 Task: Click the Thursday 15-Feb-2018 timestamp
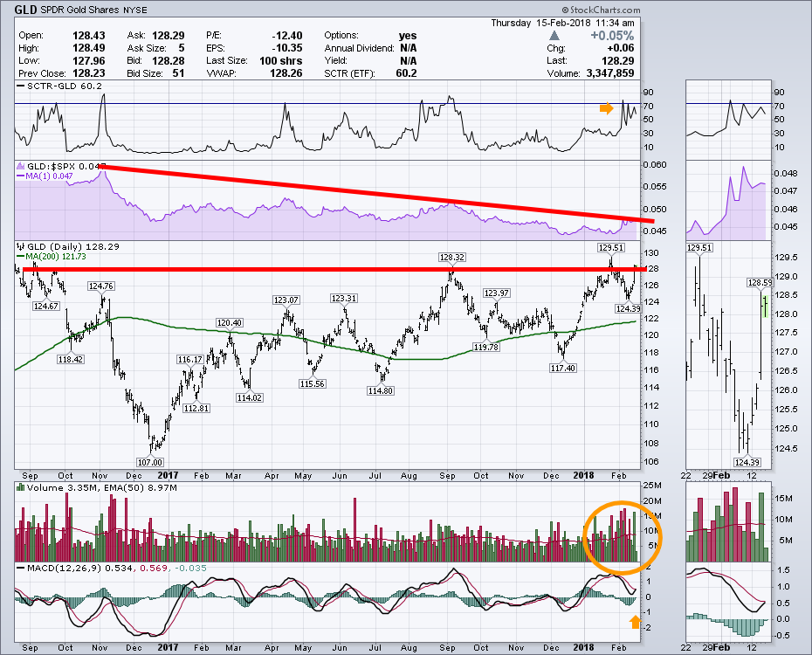pyautogui.click(x=562, y=23)
